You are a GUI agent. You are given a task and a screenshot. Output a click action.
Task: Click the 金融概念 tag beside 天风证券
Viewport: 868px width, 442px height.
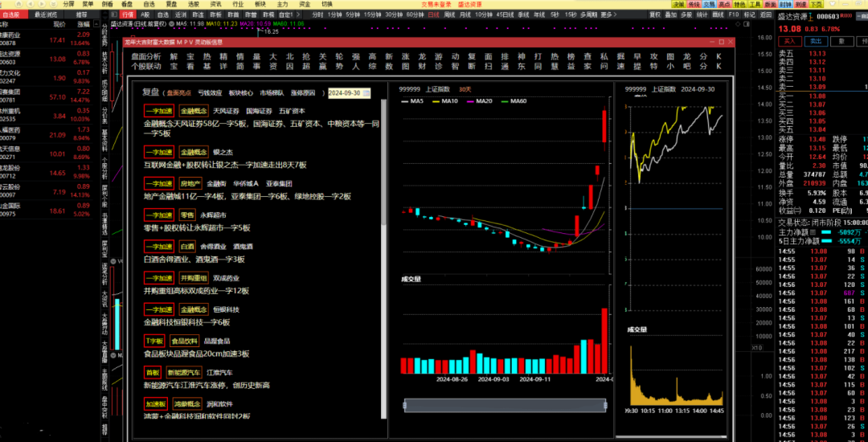(x=194, y=111)
